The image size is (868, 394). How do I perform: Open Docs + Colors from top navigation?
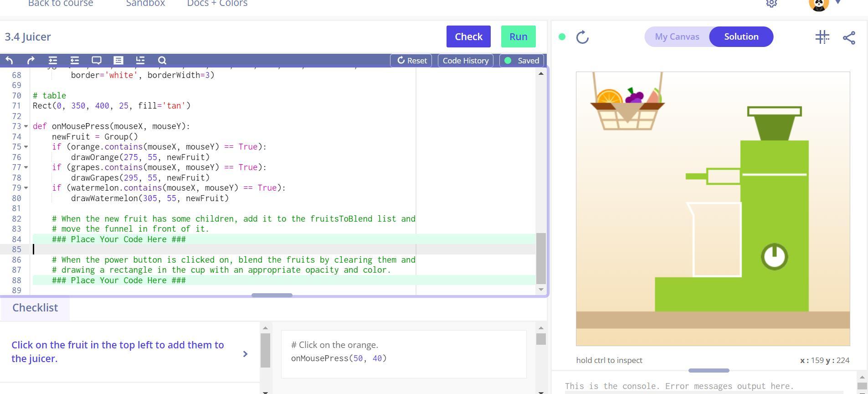coord(217,4)
